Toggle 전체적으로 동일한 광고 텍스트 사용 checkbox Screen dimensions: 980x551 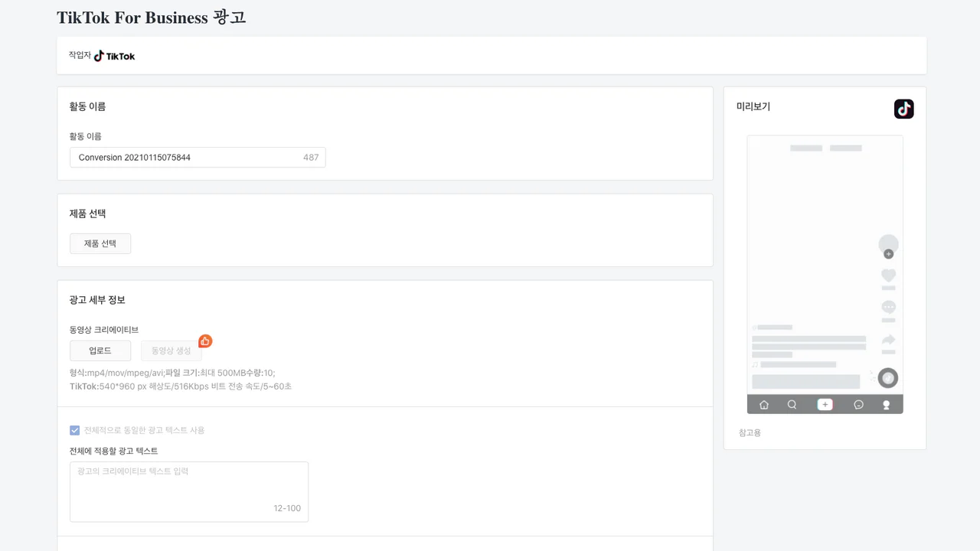(74, 430)
